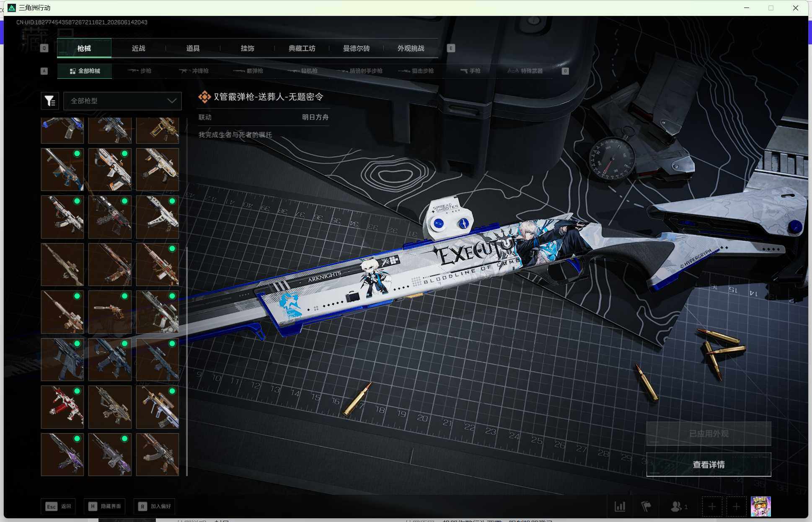Open the friends icon showing 1
812x522 pixels.
(x=679, y=507)
